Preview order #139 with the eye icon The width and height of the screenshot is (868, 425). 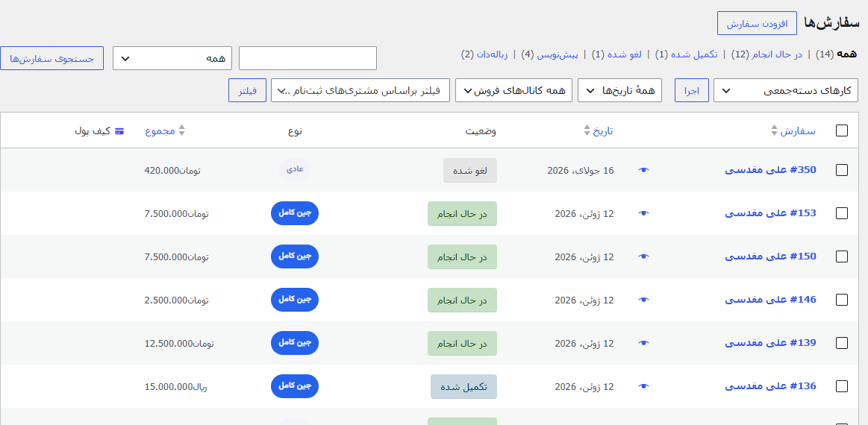click(x=643, y=343)
